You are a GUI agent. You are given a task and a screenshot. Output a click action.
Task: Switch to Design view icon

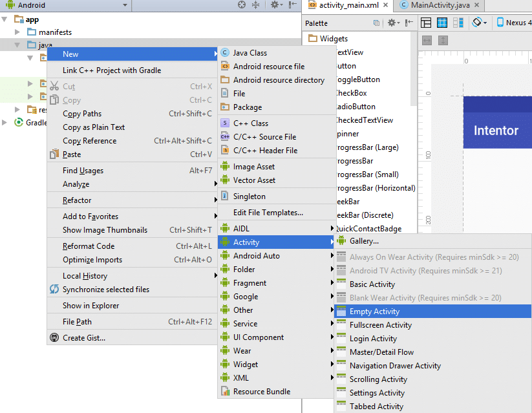pyautogui.click(x=426, y=23)
